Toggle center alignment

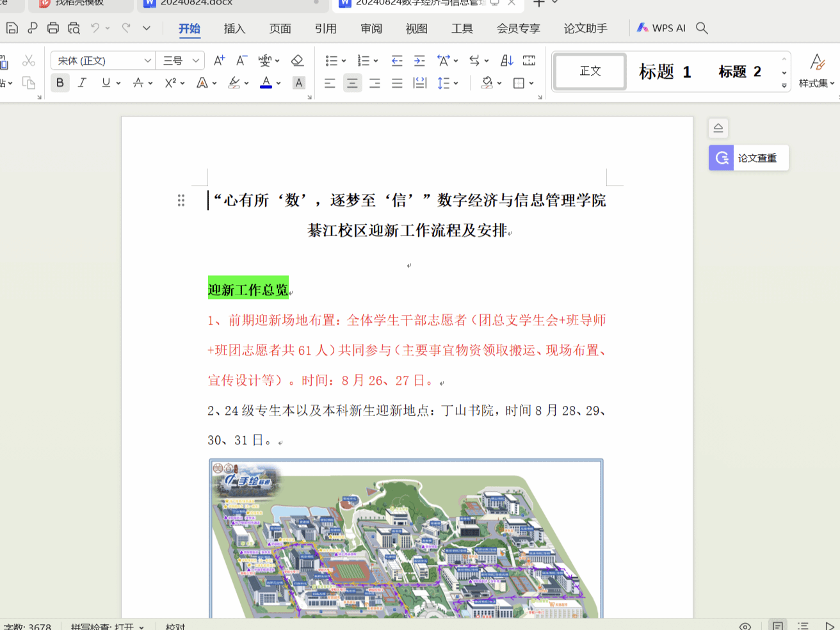pos(352,83)
